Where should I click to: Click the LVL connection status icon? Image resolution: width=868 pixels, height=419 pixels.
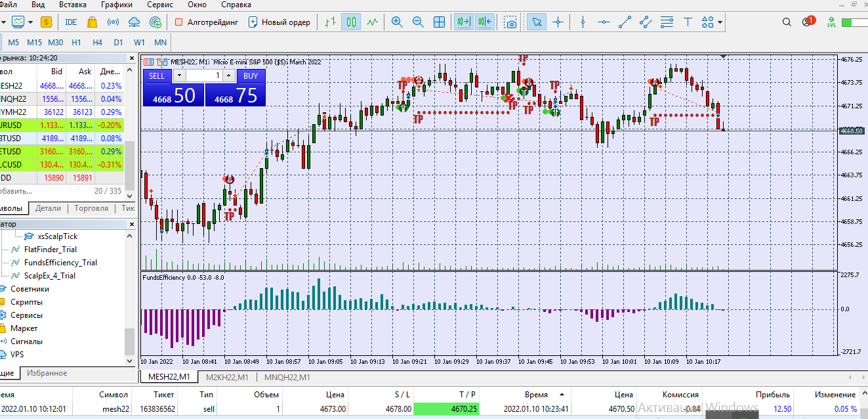[x=831, y=22]
